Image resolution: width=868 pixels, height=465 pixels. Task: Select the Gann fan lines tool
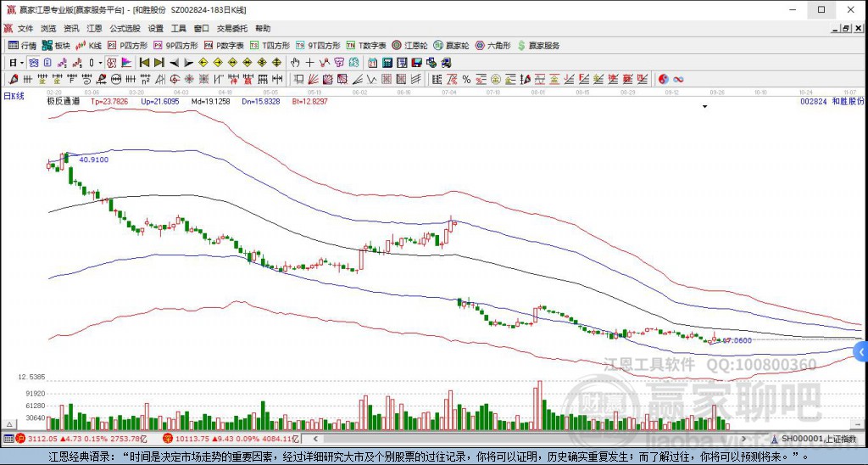(313, 80)
